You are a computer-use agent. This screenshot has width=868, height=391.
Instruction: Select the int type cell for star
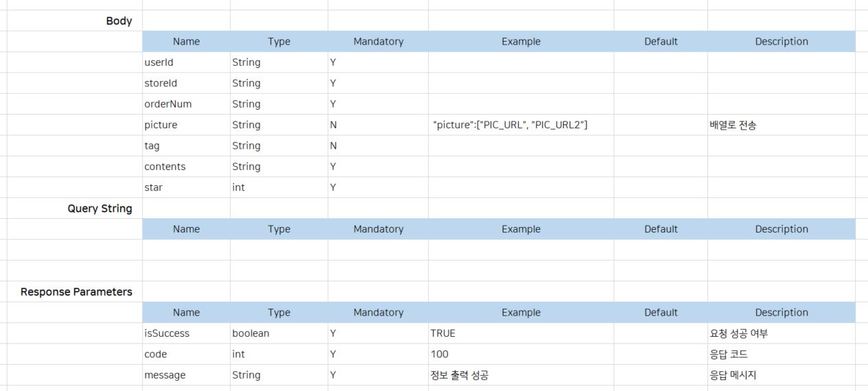pos(238,187)
